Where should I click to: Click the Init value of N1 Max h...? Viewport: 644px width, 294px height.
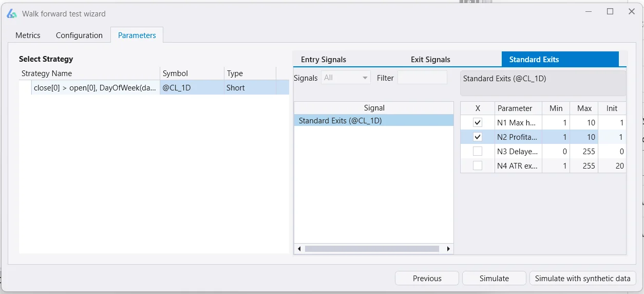pos(612,123)
